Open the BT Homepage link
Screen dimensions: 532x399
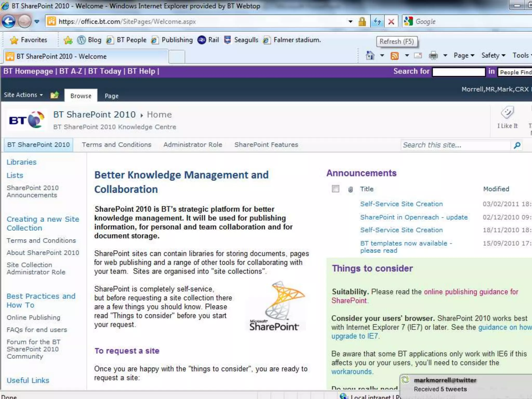28,71
